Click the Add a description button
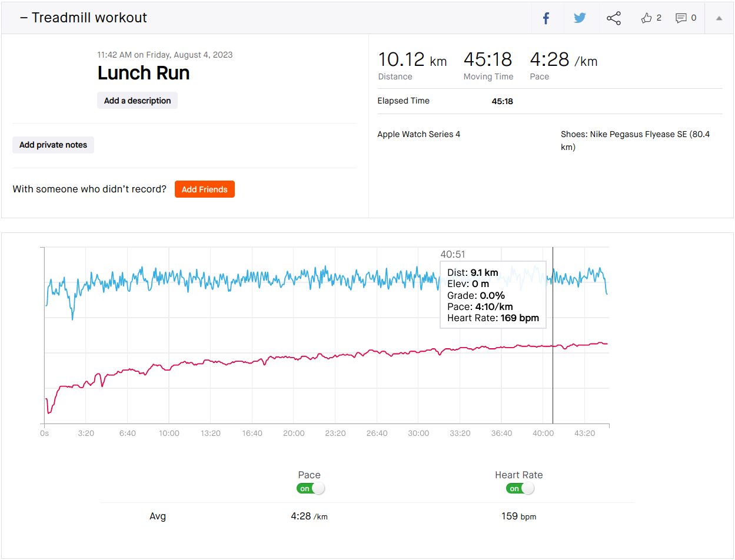Image resolution: width=735 pixels, height=560 pixels. [x=137, y=101]
